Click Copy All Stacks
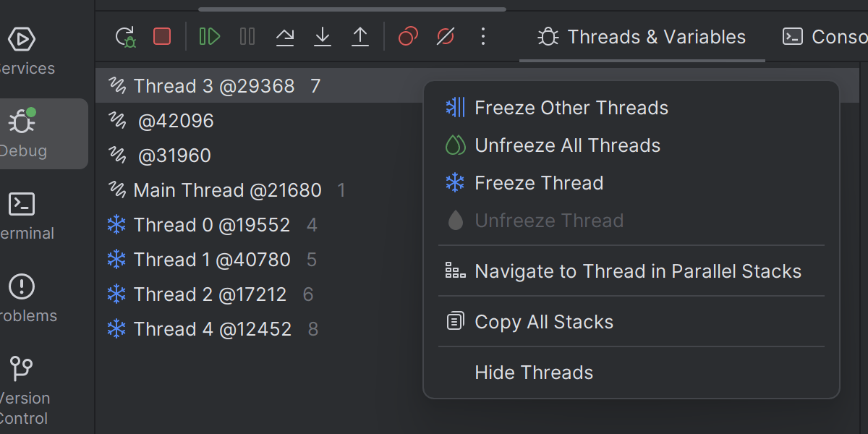Image resolution: width=868 pixels, height=434 pixels. [543, 322]
